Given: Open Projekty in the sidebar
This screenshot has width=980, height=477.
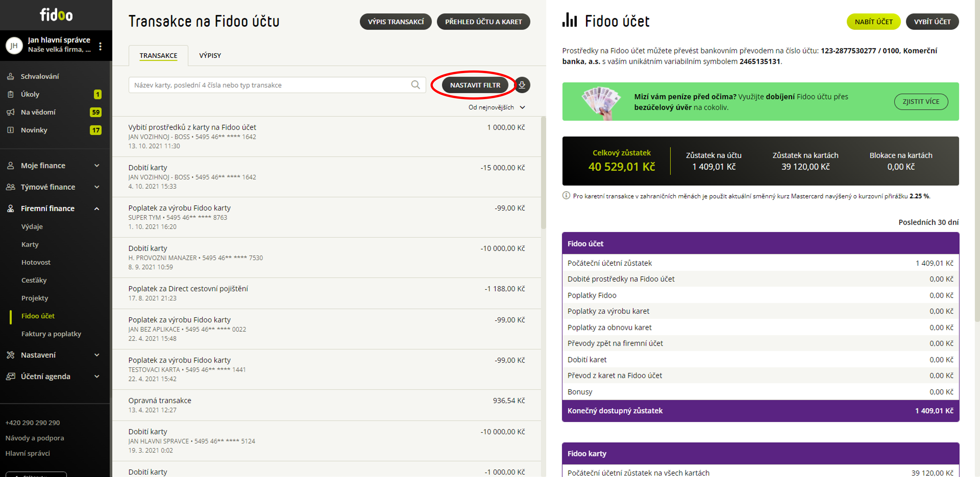Looking at the screenshot, I should pos(35,298).
